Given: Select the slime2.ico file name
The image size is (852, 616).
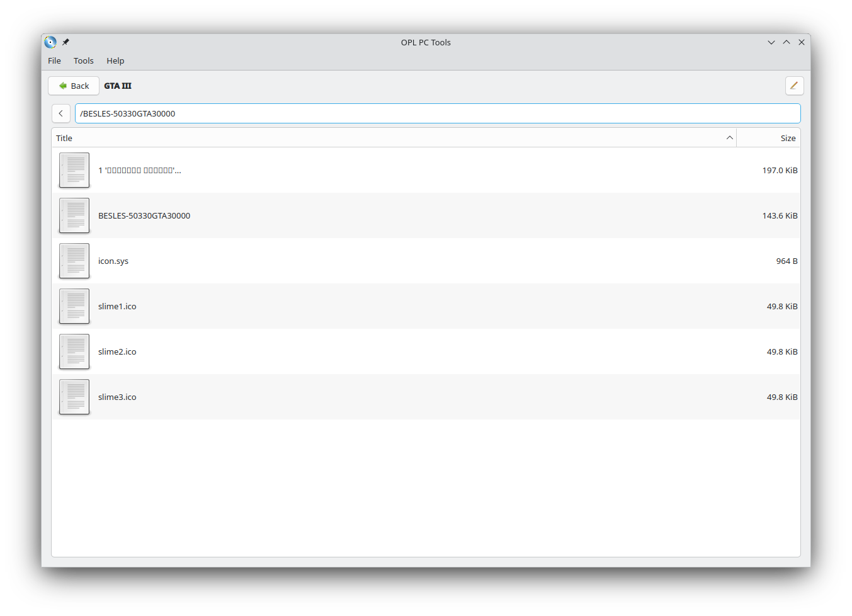Looking at the screenshot, I should pyautogui.click(x=117, y=351).
